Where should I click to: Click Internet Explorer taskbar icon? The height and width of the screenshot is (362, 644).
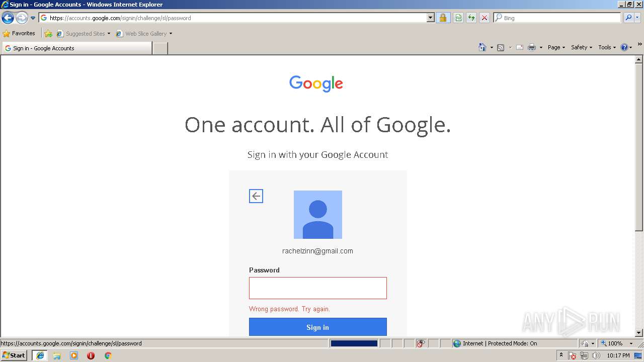pyautogui.click(x=40, y=355)
